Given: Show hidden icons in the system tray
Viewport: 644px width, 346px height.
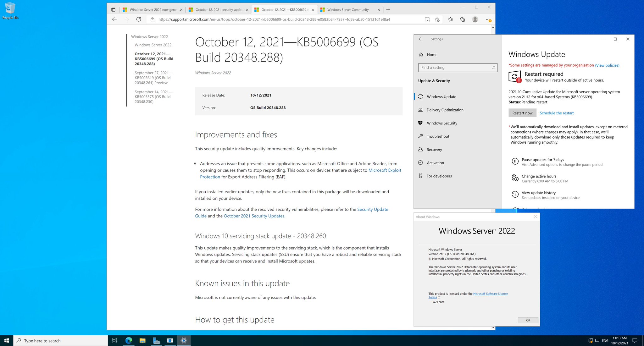Looking at the screenshot, I should tap(583, 340).
